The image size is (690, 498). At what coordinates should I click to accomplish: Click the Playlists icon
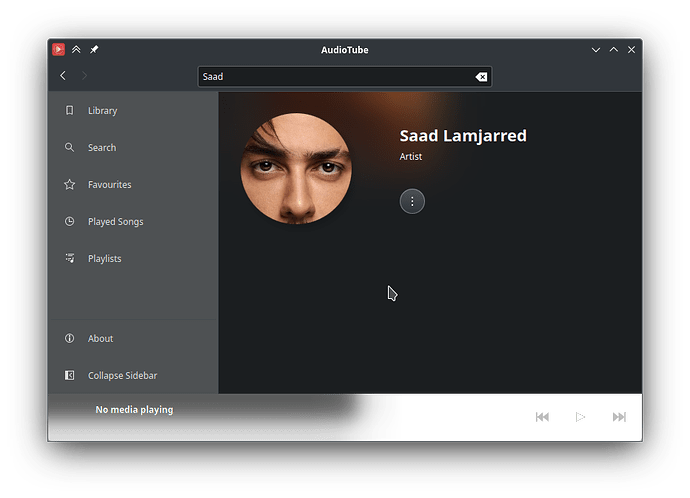70,258
